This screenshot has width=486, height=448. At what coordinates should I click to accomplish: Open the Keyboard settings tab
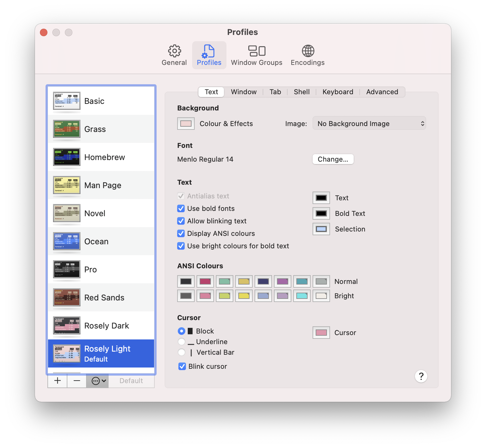(x=338, y=92)
